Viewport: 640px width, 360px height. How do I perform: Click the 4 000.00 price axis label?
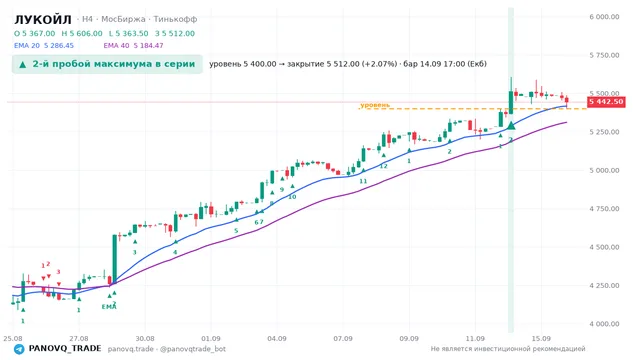[x=604, y=324]
